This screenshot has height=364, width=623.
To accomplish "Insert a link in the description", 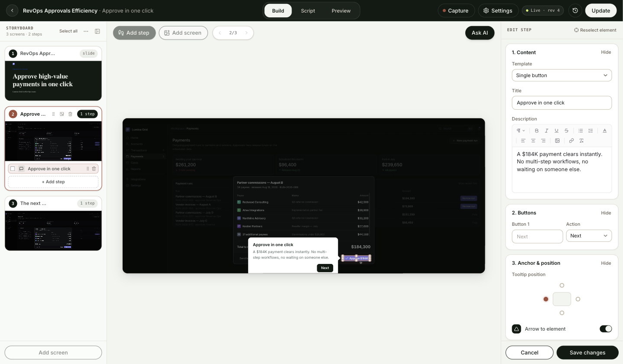I will point(571,140).
